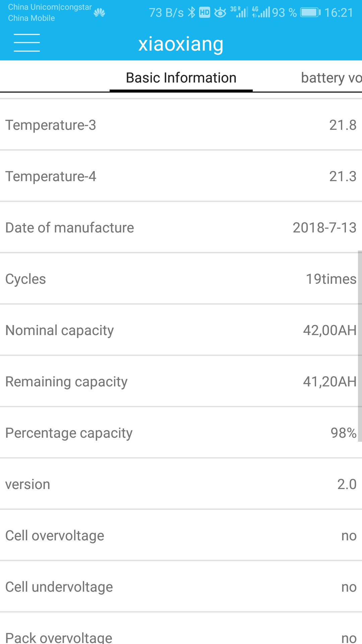Tap the Percentage capacity row
The width and height of the screenshot is (362, 644).
coord(181,433)
